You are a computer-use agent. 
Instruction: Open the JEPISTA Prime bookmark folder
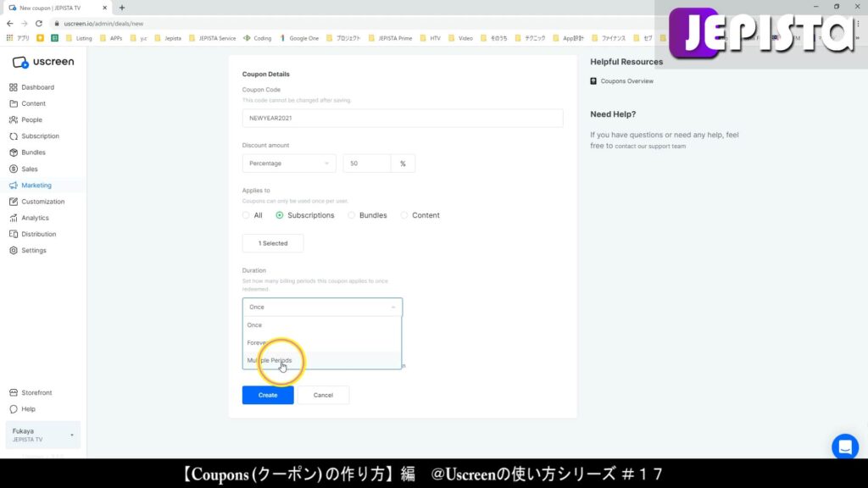[390, 38]
